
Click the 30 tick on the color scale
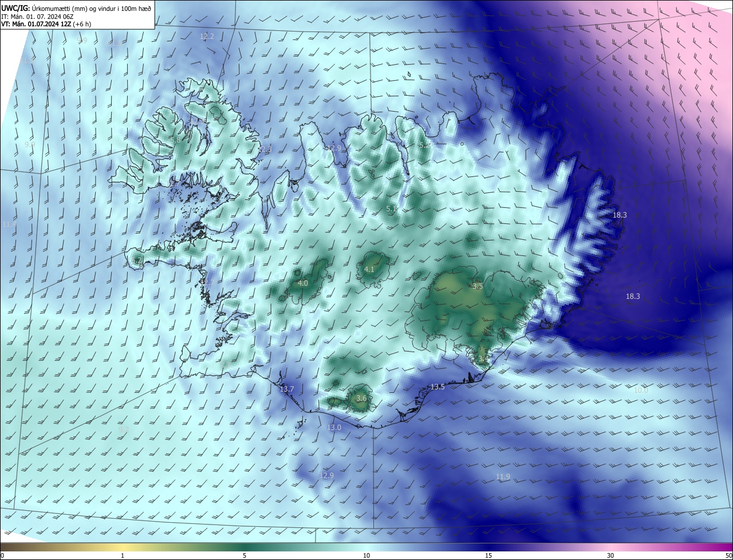click(x=610, y=555)
